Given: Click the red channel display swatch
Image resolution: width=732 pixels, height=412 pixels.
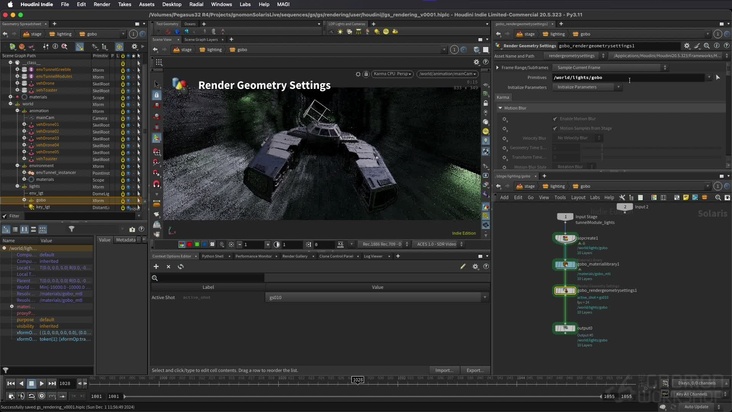Looking at the screenshot, I should coord(189,244).
